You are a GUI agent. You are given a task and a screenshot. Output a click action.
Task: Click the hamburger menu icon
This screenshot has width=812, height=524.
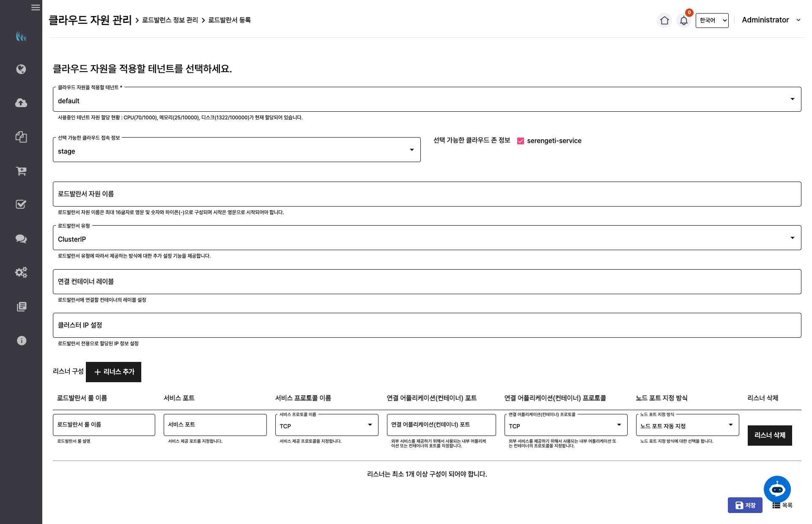coord(36,7)
